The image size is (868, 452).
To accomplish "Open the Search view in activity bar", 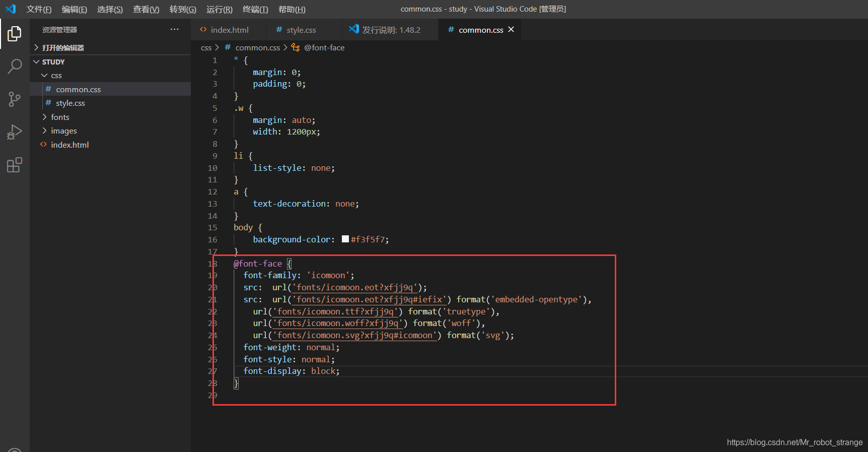I will coord(15,66).
